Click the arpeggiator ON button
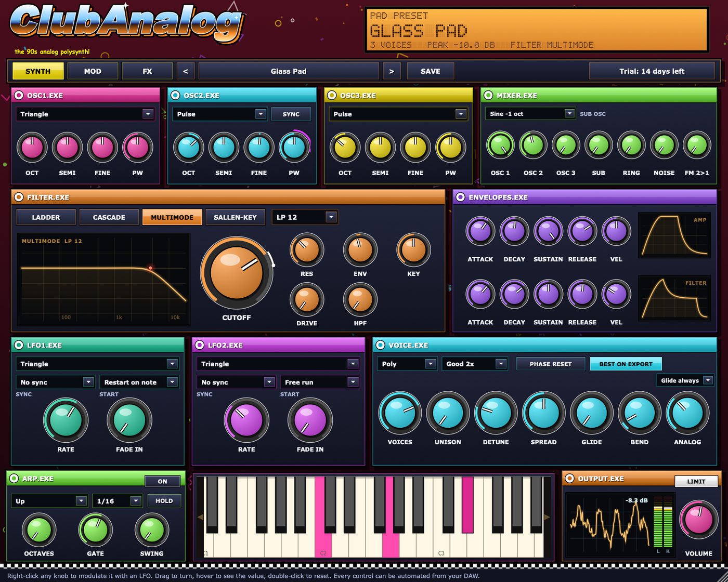This screenshot has width=728, height=582. pos(162,481)
